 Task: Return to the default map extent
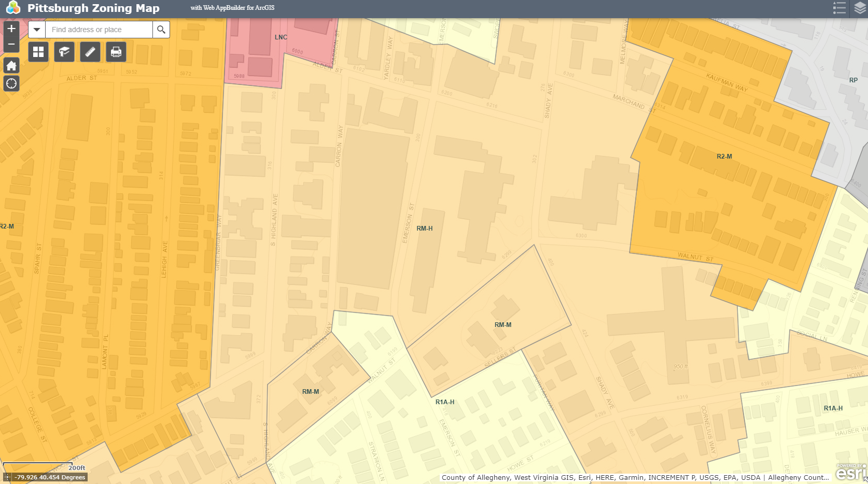(11, 65)
